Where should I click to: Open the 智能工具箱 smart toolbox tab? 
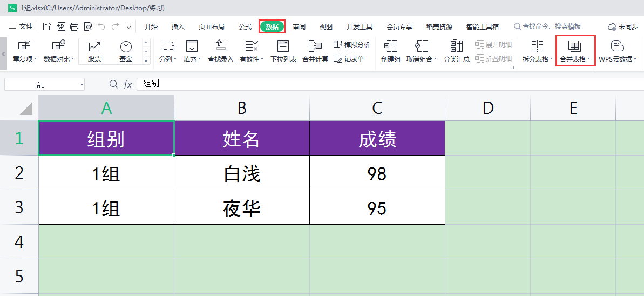click(482, 26)
